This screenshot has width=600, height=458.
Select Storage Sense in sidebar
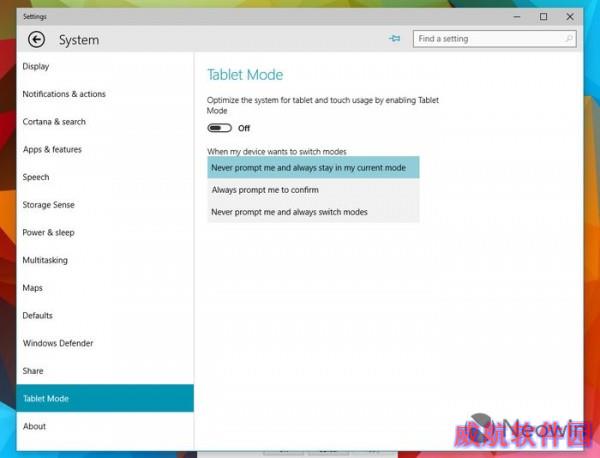pyautogui.click(x=105, y=205)
